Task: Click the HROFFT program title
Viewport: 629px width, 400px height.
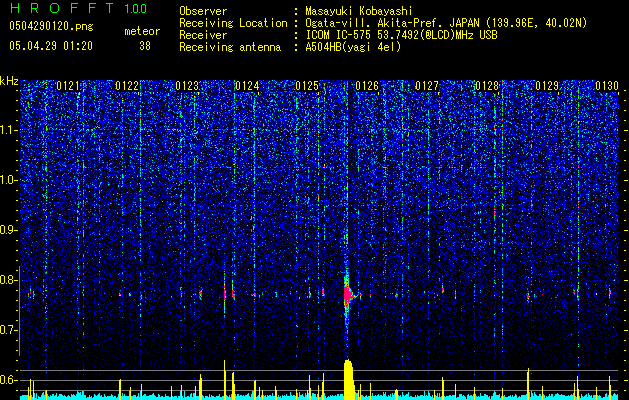Action: pos(61,8)
